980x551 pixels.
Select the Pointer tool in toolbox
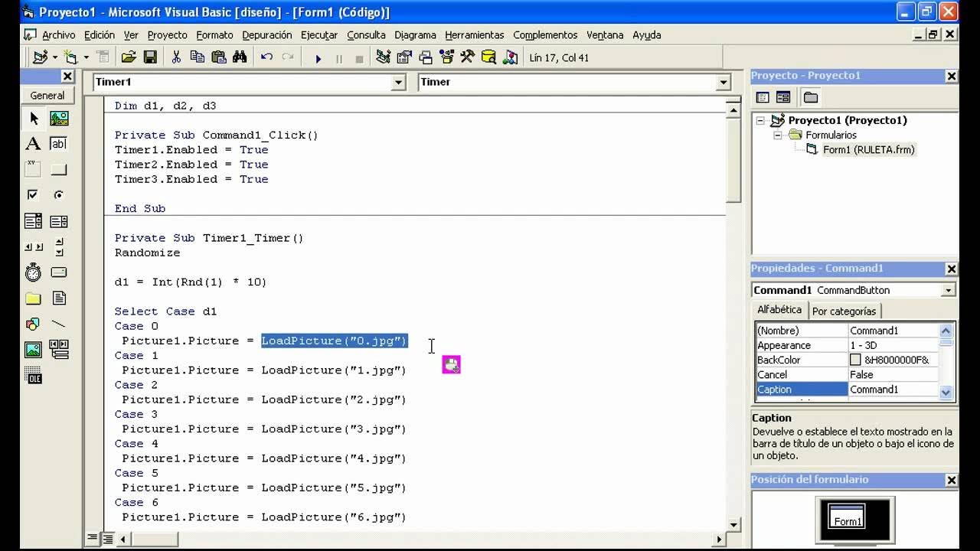(x=33, y=118)
